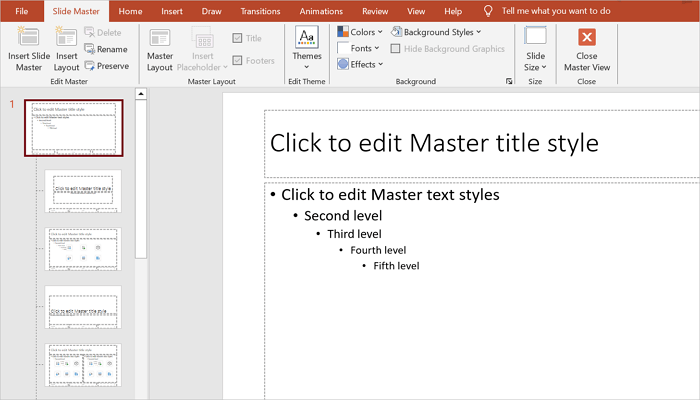Toggle the Title checkbox

click(x=238, y=38)
